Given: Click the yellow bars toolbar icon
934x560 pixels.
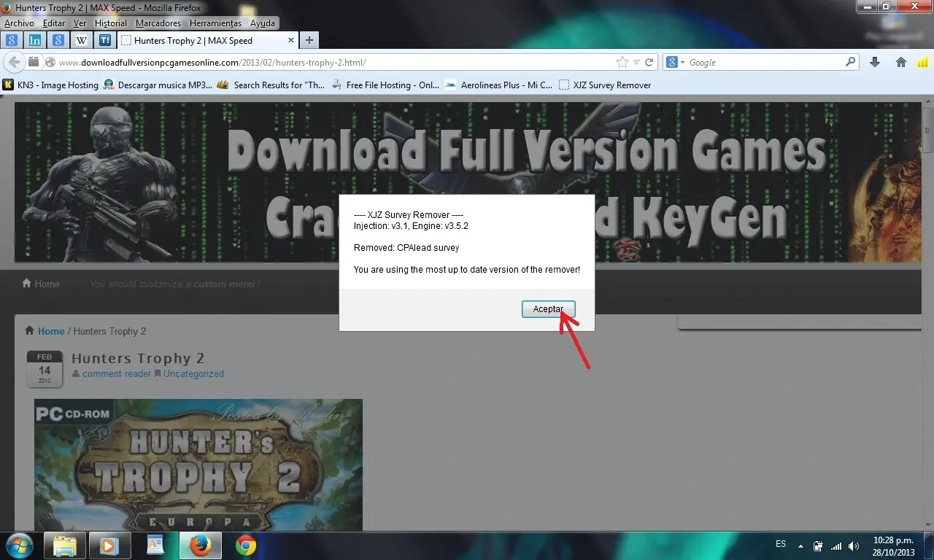Looking at the screenshot, I should [x=922, y=63].
